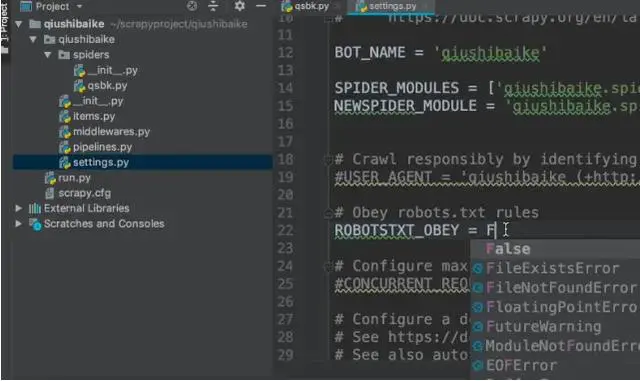This screenshot has width=640, height=381.
Task: Open Project panel settings gear
Action: 240,6
